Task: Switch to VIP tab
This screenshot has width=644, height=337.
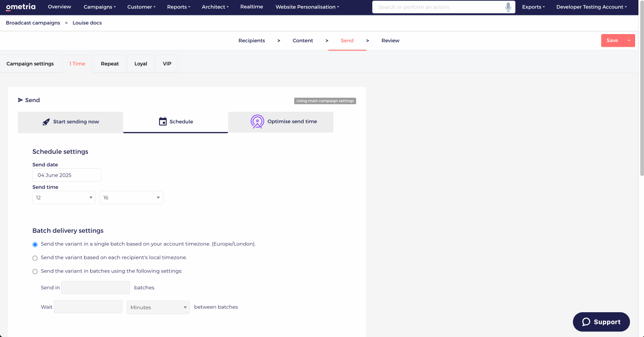Action: point(167,64)
